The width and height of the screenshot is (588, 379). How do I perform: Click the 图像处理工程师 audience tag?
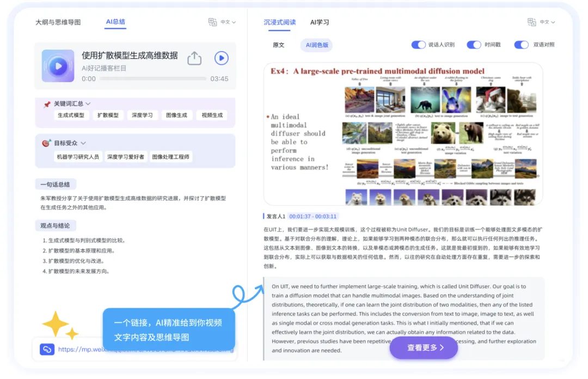tap(170, 157)
